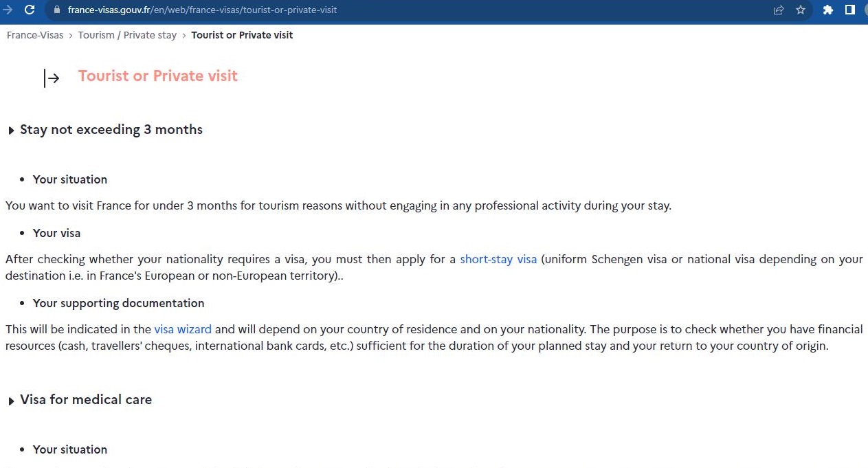Click the Tourism / Private stay breadcrumb
Screen dimensions: 868x468
pyautogui.click(x=127, y=35)
